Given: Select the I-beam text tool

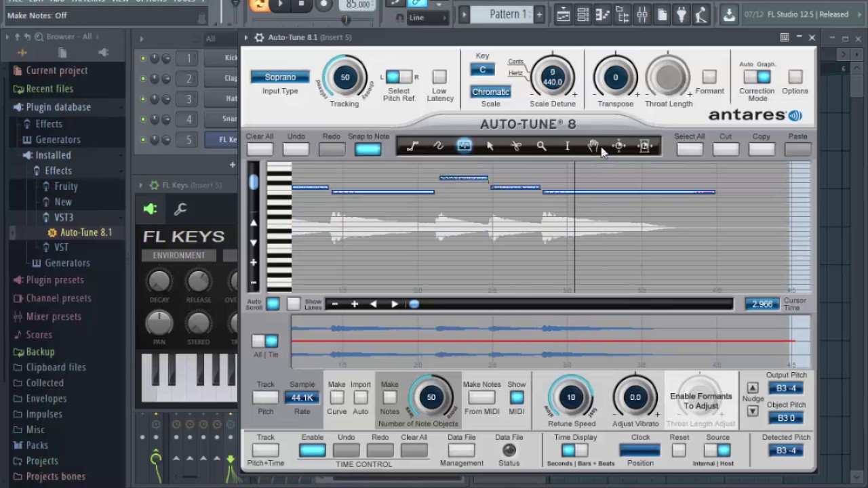Looking at the screenshot, I should tap(567, 146).
